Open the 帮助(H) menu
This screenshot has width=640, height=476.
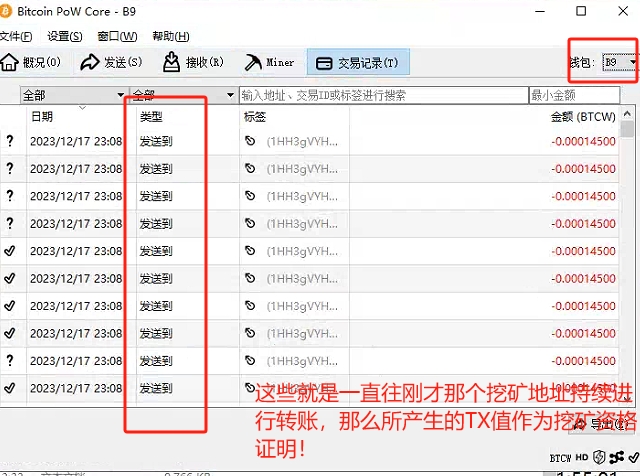(171, 36)
